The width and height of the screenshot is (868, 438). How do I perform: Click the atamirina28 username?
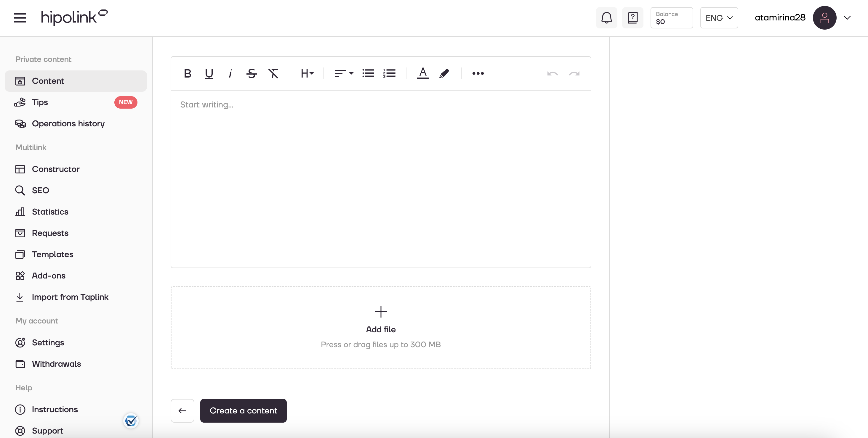coord(780,17)
